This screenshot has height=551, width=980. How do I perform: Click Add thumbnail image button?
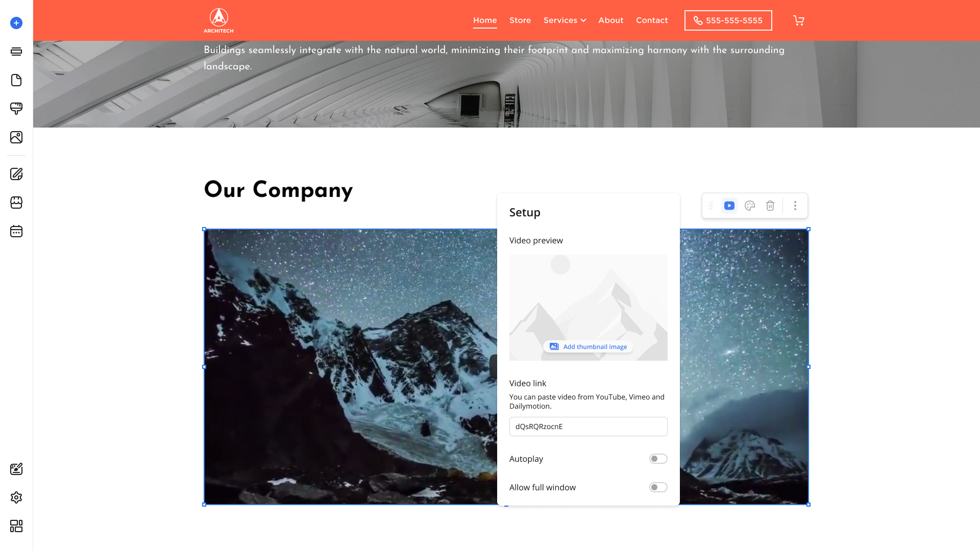point(588,347)
